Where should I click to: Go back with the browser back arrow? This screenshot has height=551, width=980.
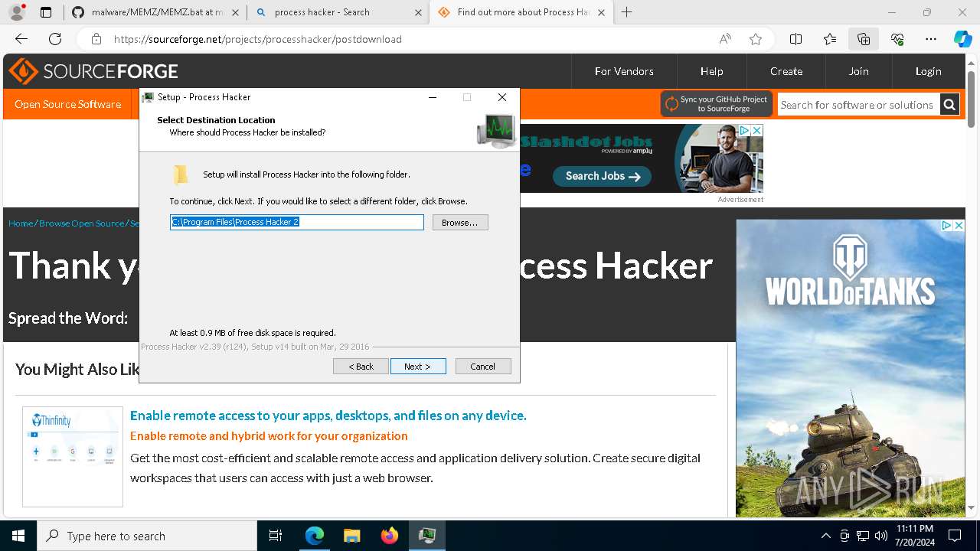21,39
